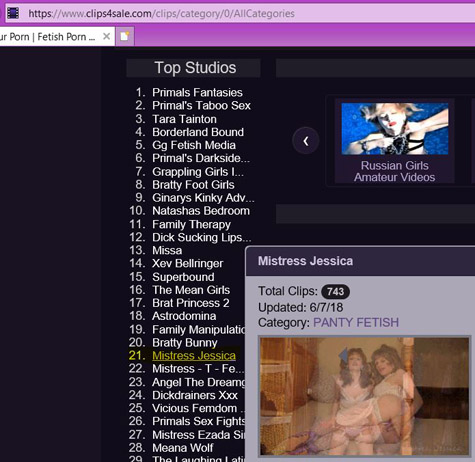This screenshot has width=475, height=462.
Task: Open Russian Girls Amateur Videos thumbnail
Action: pos(395,129)
